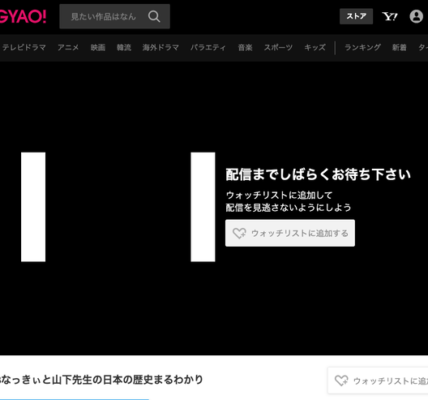Go to the アニメ category

[x=68, y=48]
